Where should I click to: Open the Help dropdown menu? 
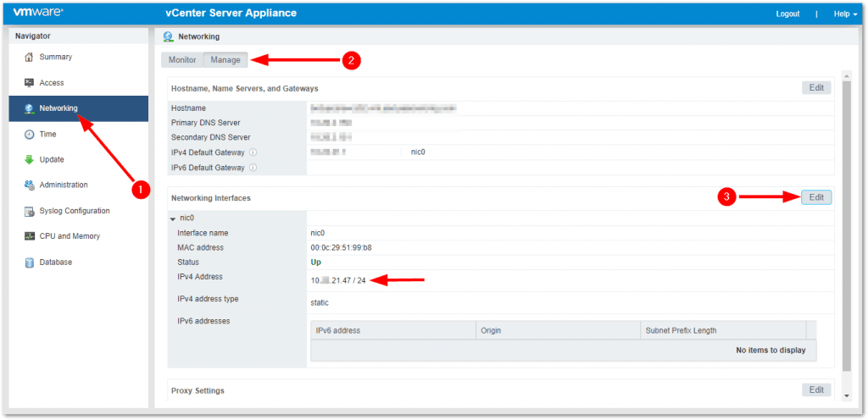(845, 14)
